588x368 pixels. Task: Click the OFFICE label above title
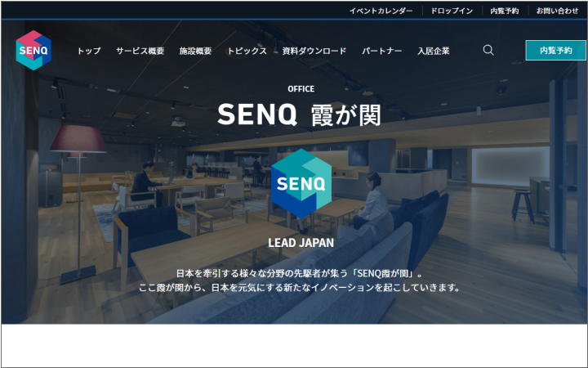pos(301,89)
